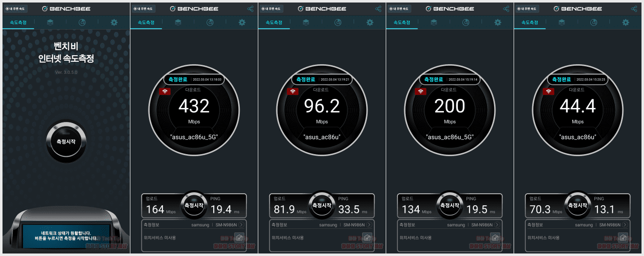This screenshot has height=256, width=644.
Task: Select the 속도측정 tab on the 44.4 Mbps screen
Action: point(530,23)
